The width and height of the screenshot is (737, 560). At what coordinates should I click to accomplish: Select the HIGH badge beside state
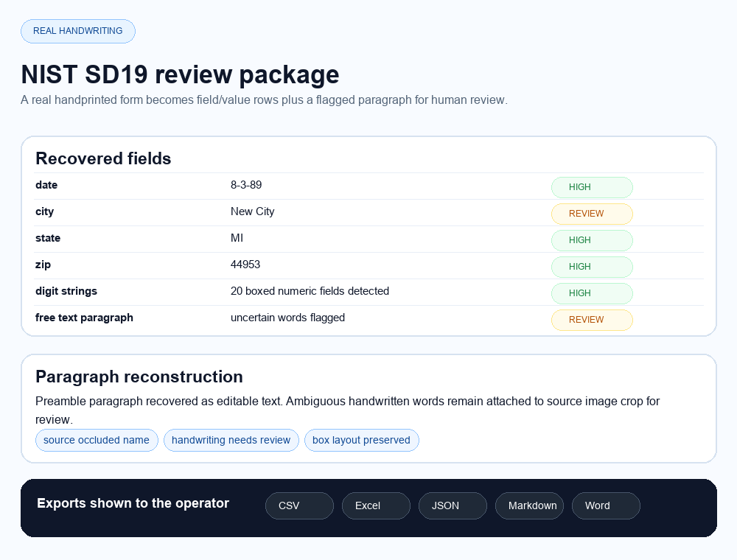[x=592, y=240]
